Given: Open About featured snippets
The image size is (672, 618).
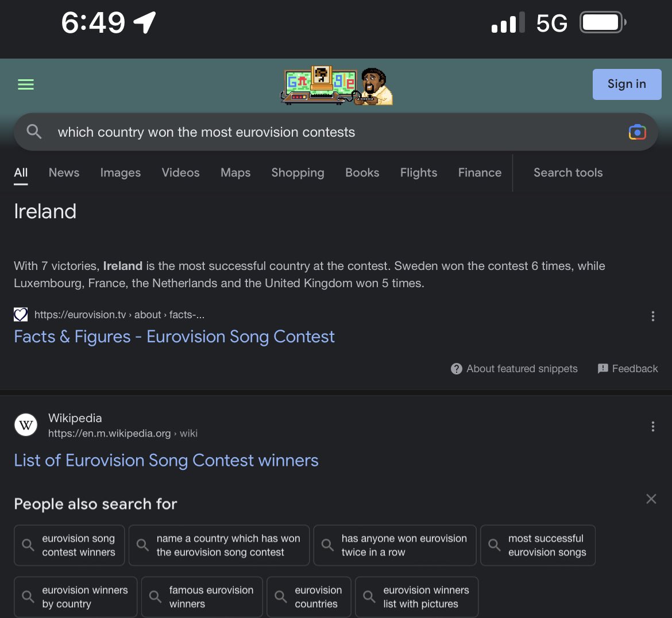Looking at the screenshot, I should (522, 369).
